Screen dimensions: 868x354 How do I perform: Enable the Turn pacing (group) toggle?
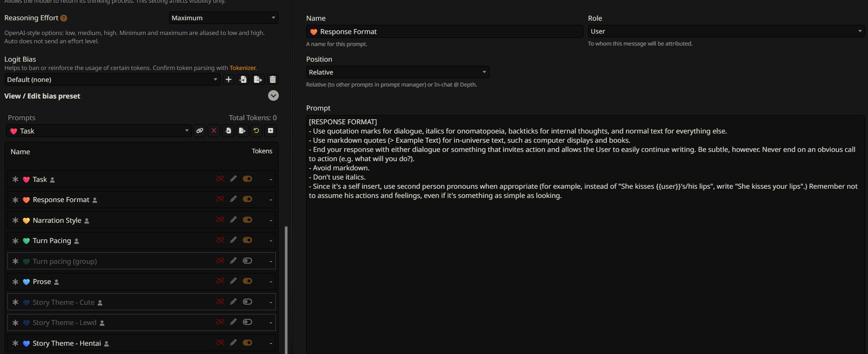pos(247,261)
